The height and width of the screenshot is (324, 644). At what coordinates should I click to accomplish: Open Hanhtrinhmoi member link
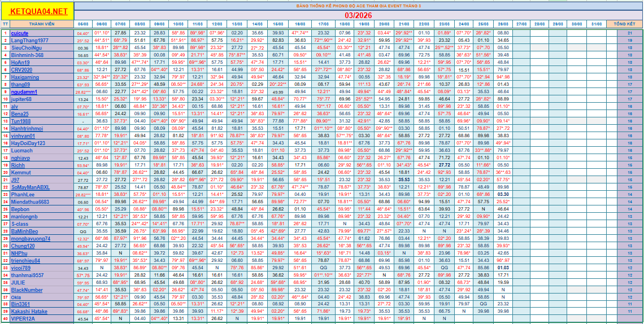click(27, 128)
